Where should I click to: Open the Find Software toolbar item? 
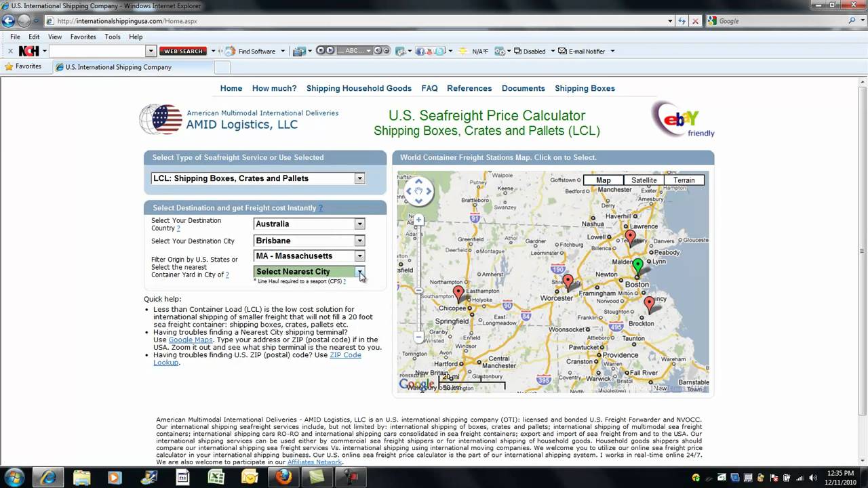coord(251,51)
